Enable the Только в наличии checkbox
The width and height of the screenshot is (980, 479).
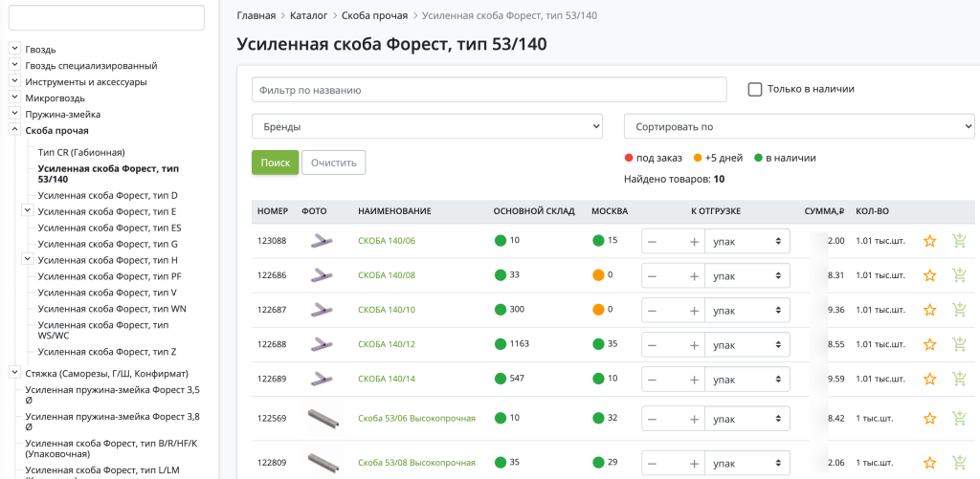click(755, 89)
